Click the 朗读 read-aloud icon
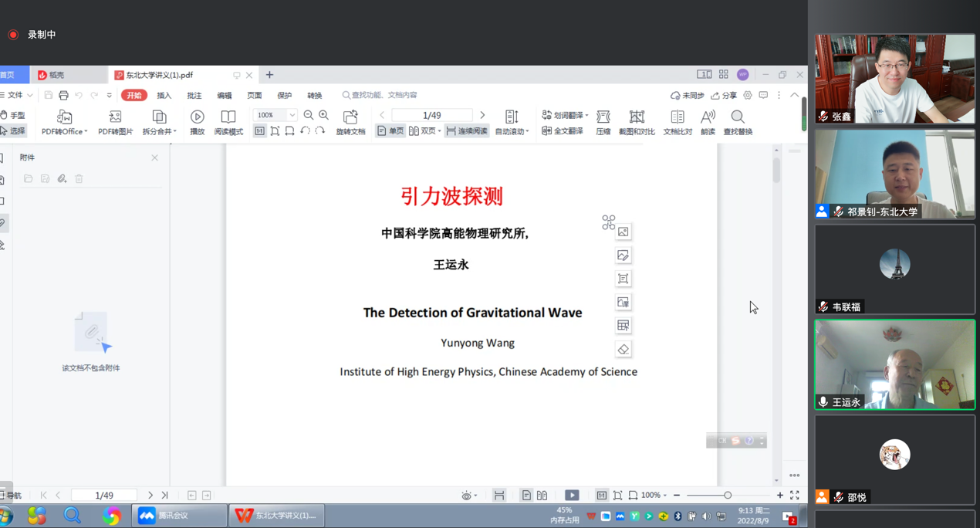The height and width of the screenshot is (528, 980). [708, 117]
